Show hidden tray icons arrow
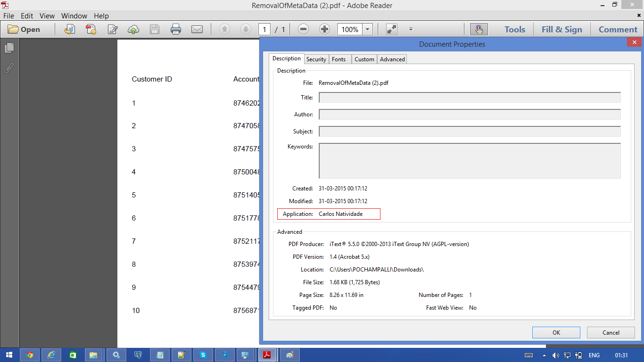Image resolution: width=644 pixels, height=362 pixels. (x=544, y=355)
